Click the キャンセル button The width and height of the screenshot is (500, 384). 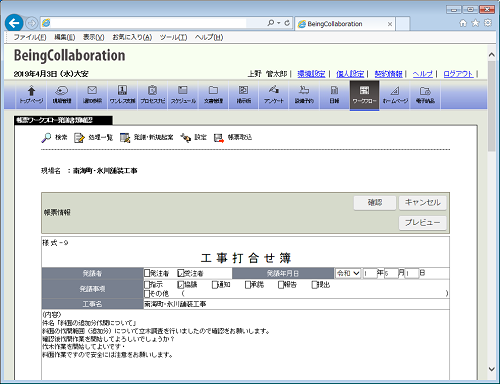423,202
